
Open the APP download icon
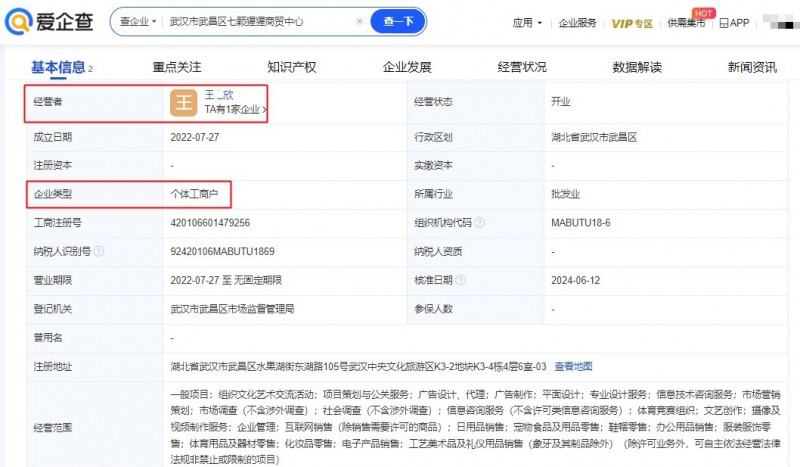coord(734,22)
